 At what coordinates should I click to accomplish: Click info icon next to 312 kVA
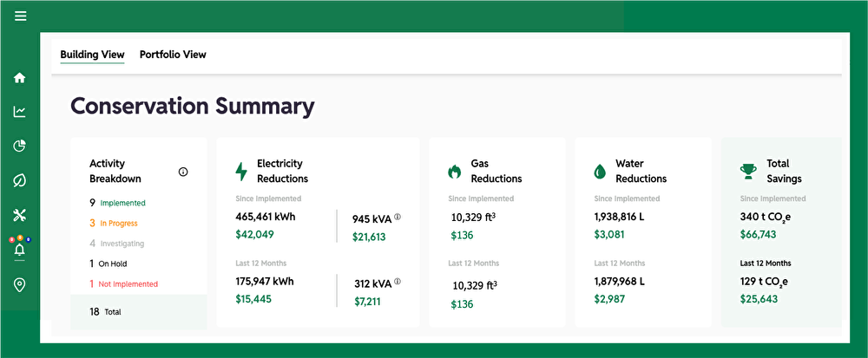[397, 282]
